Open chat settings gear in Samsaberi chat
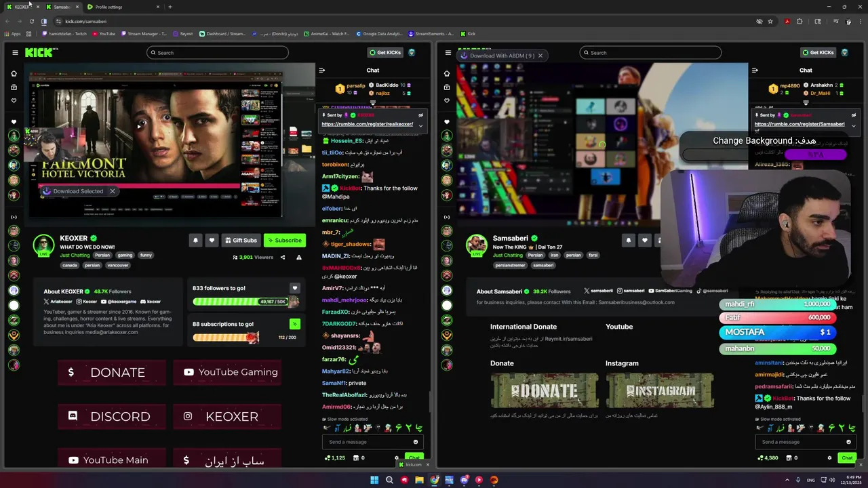This screenshot has height=488, width=868. tap(829, 457)
